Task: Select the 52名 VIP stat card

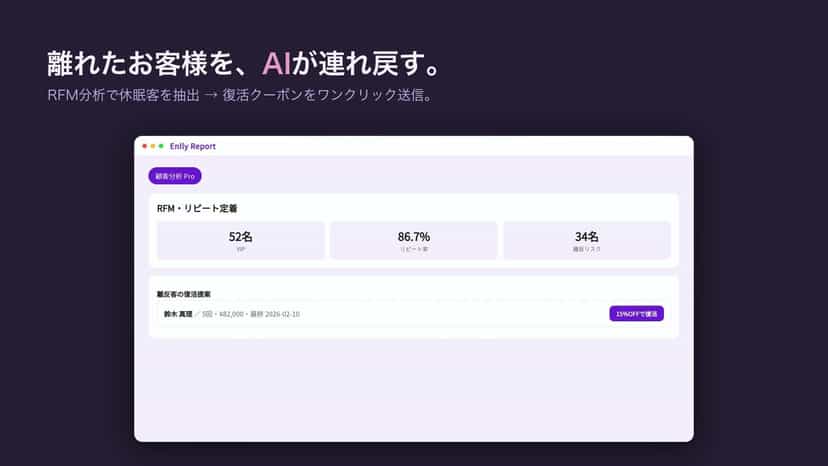Action: pyautogui.click(x=241, y=240)
